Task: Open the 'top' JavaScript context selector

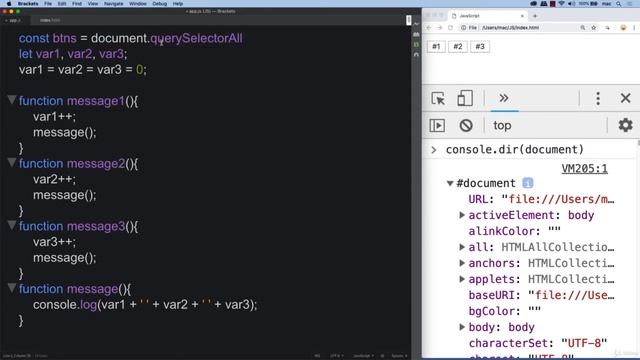Action: (x=502, y=125)
